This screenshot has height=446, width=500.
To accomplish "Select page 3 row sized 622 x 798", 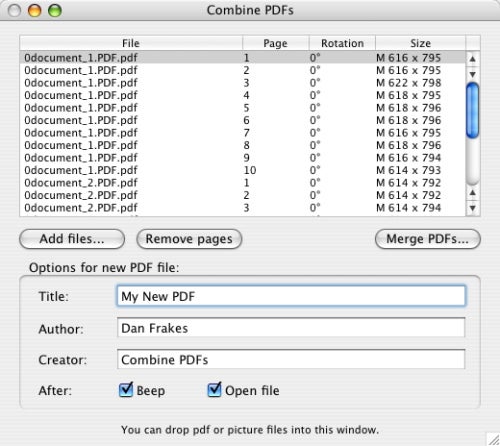I will click(243, 83).
